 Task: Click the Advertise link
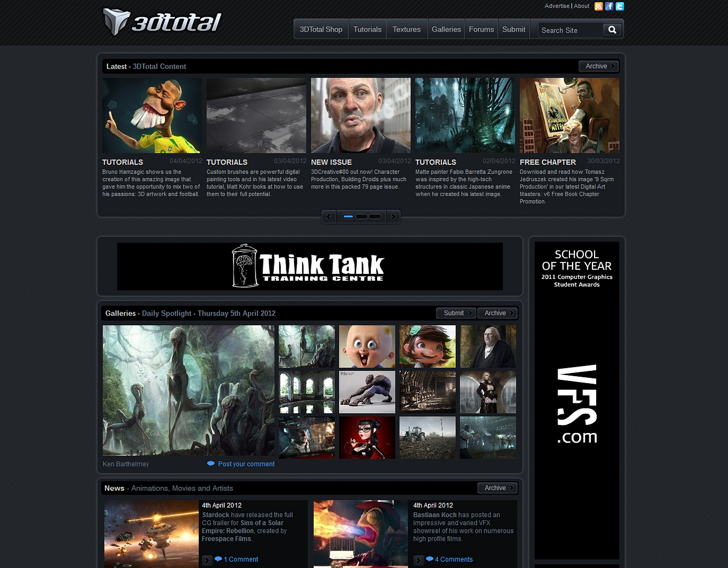point(557,6)
